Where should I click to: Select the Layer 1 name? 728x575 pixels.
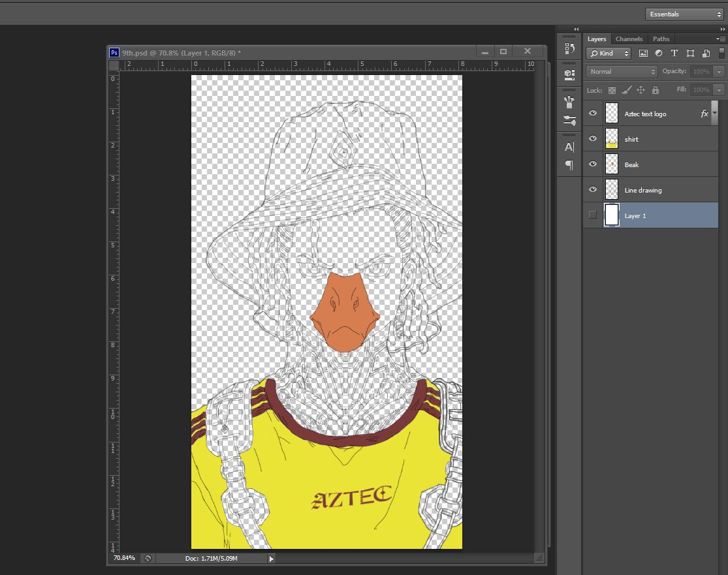[635, 216]
